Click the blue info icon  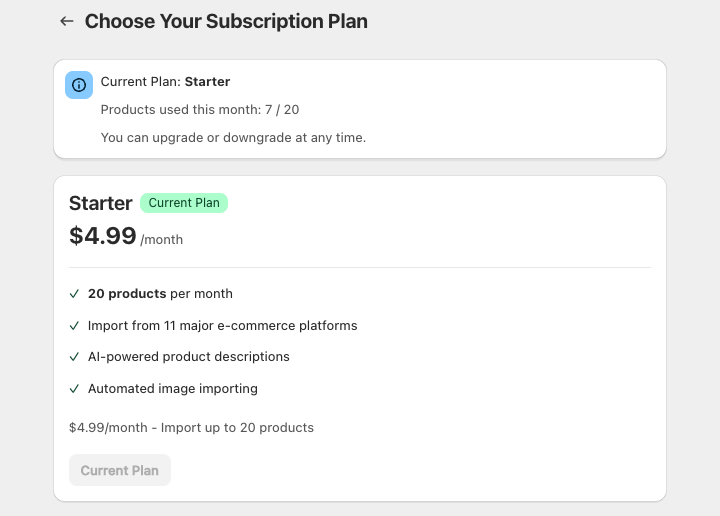pos(79,85)
